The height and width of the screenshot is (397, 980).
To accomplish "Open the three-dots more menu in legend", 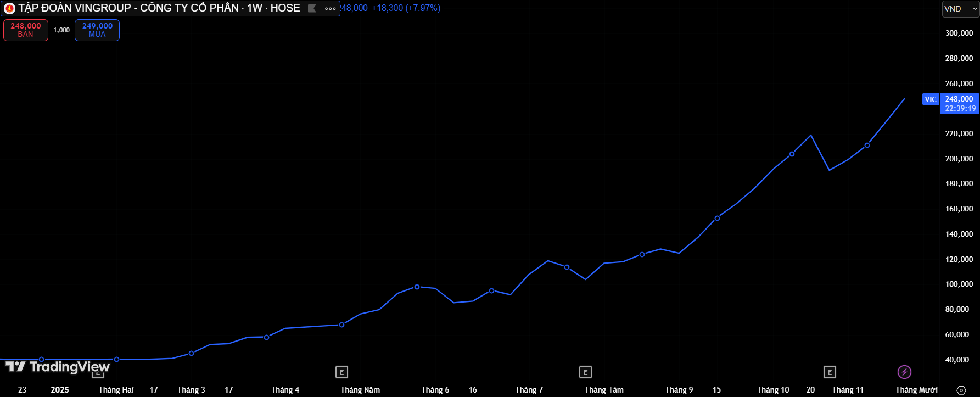I will tap(330, 8).
